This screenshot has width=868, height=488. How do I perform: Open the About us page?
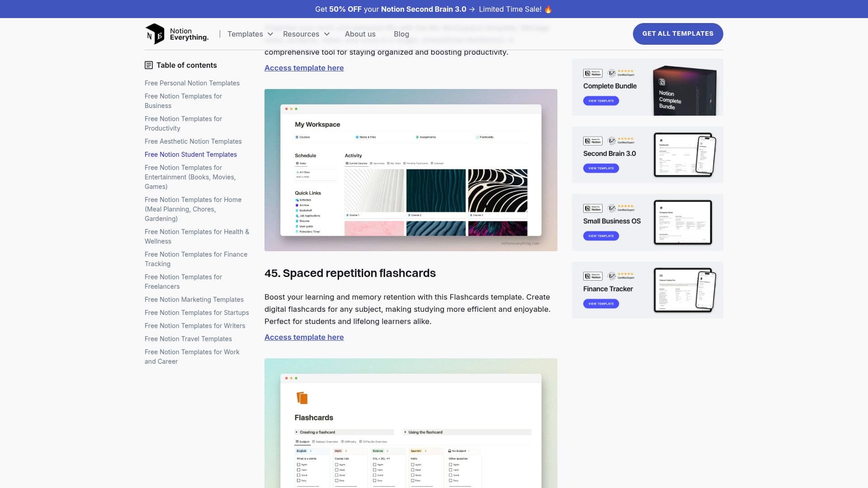click(360, 34)
